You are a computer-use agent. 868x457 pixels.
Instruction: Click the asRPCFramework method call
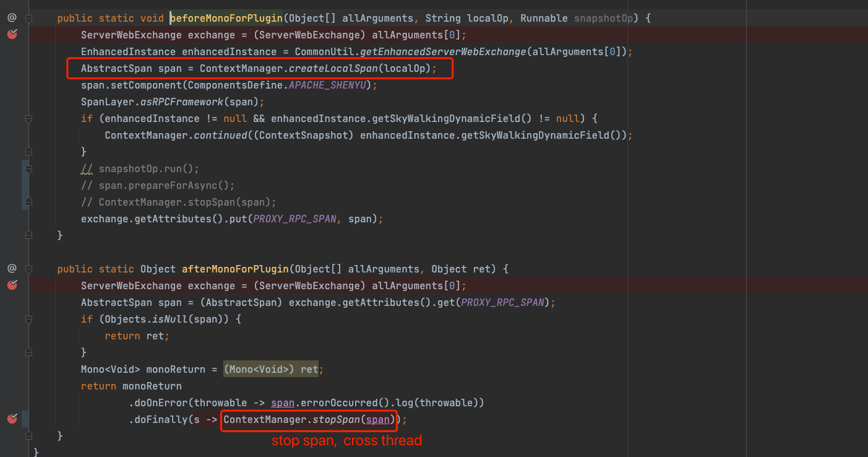point(182,102)
